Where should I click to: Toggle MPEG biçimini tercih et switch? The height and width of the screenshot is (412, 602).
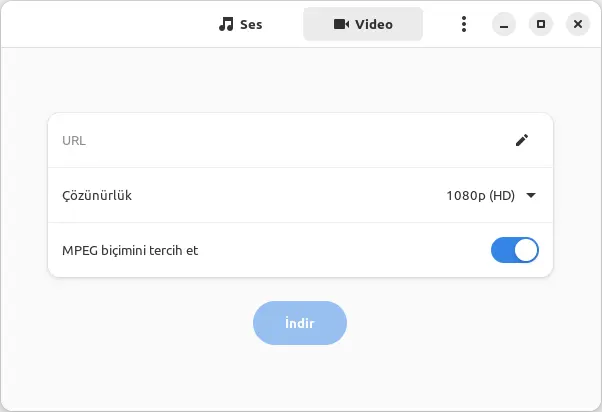[514, 250]
